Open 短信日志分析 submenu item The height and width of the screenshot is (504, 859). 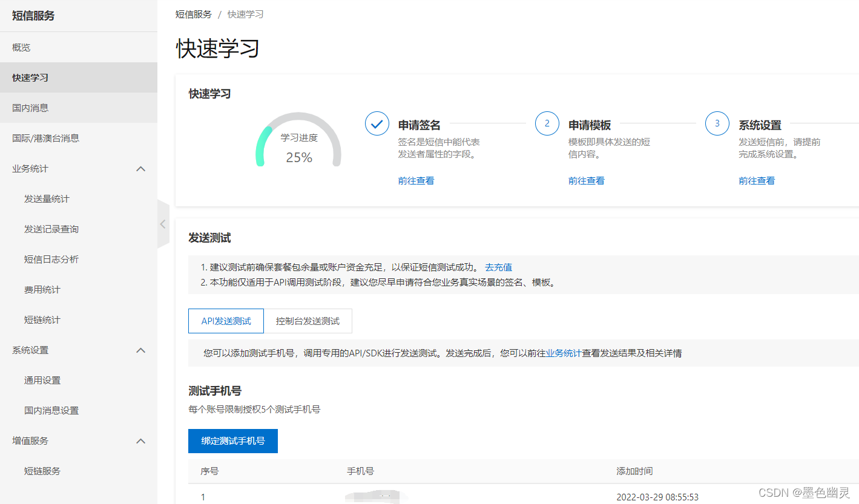[79, 259]
